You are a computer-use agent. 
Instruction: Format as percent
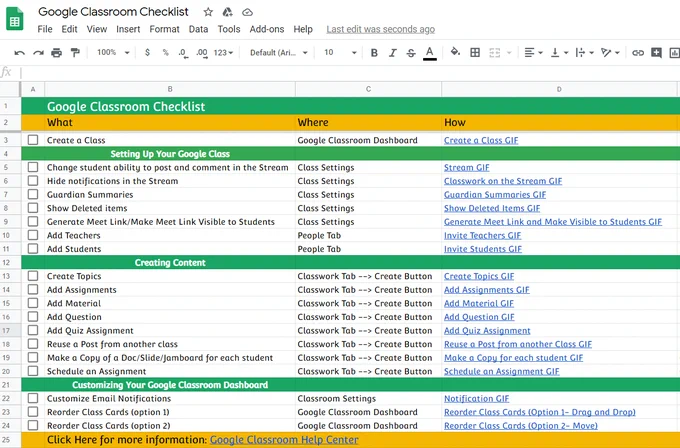coord(166,52)
